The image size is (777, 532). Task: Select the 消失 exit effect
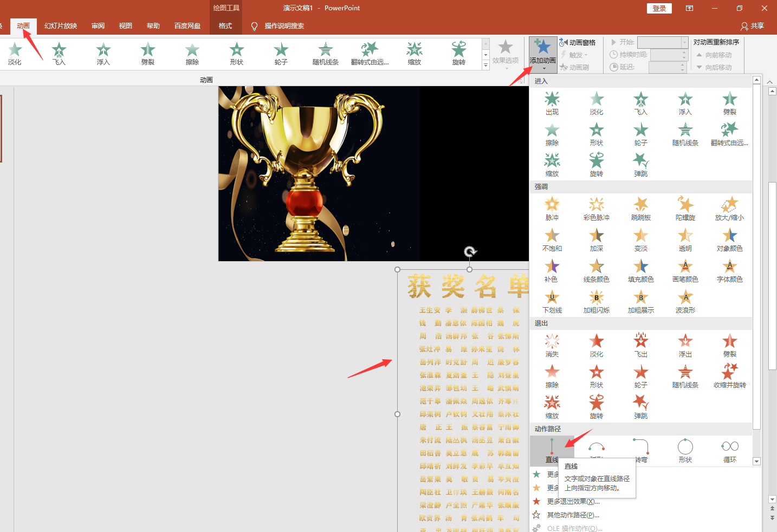pos(552,345)
